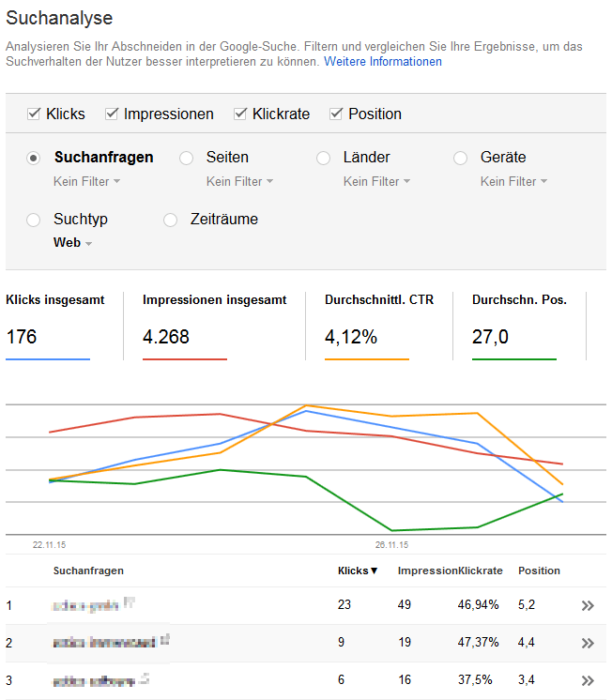Image resolution: width=612 pixels, height=700 pixels.
Task: Click position value 3,4 in row 3
Action: tap(527, 680)
